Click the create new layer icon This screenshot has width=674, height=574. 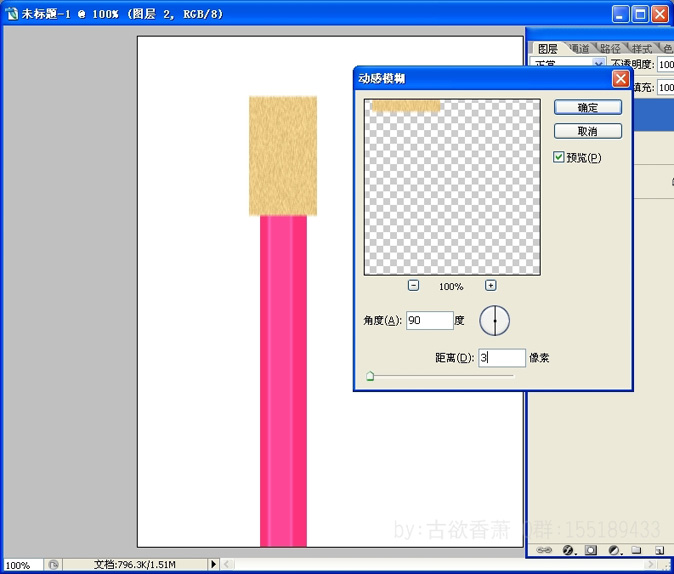(x=659, y=550)
